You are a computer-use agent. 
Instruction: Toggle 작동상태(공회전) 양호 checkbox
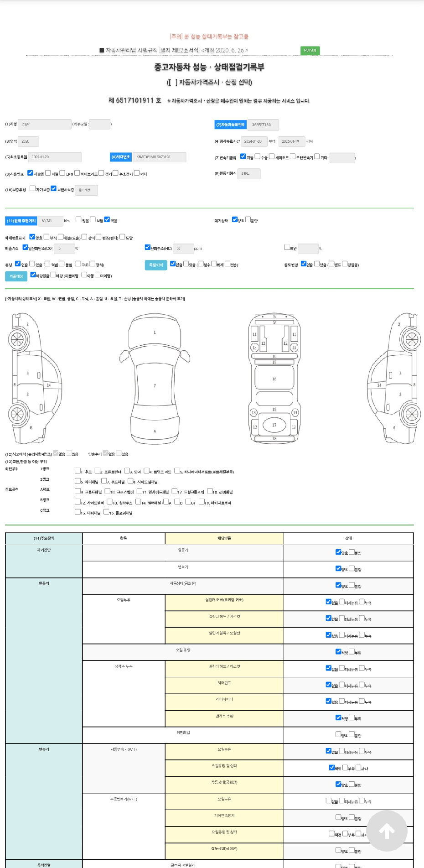[338, 585]
